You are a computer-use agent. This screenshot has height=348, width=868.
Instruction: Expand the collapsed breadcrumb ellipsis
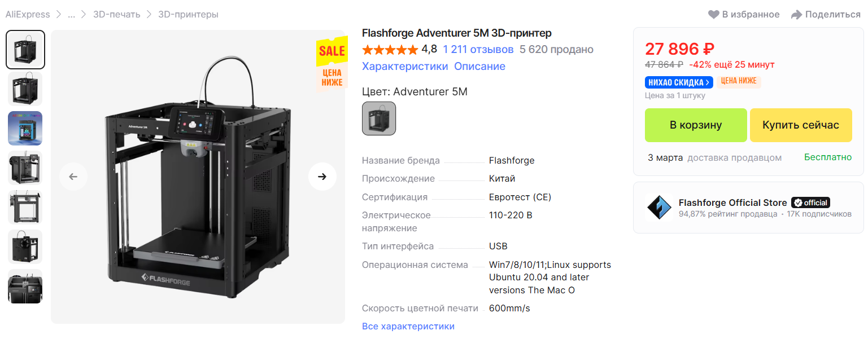[x=71, y=15]
